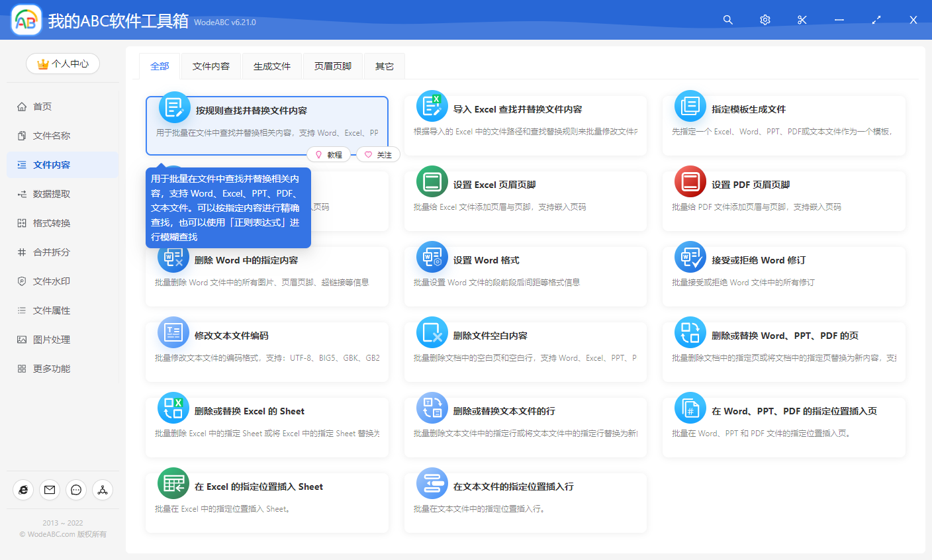932x560 pixels.
Task: Open feedback with the chat bubble icon
Action: coord(75,490)
